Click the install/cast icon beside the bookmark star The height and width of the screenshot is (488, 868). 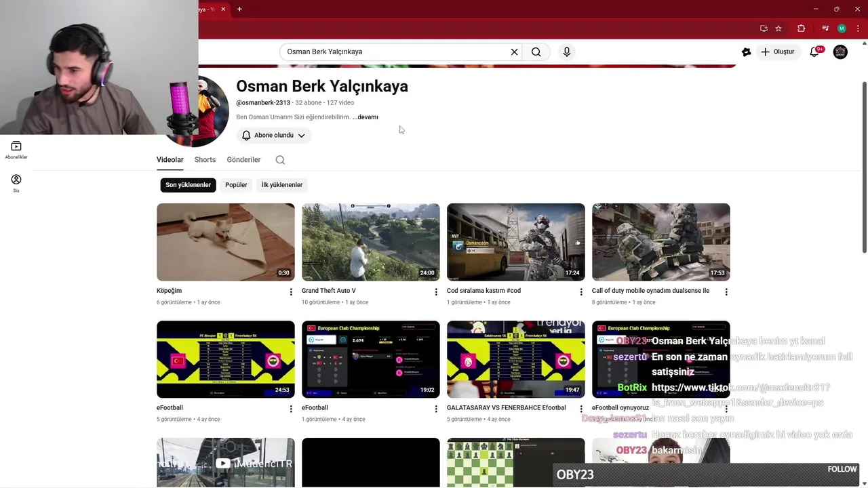tap(764, 28)
